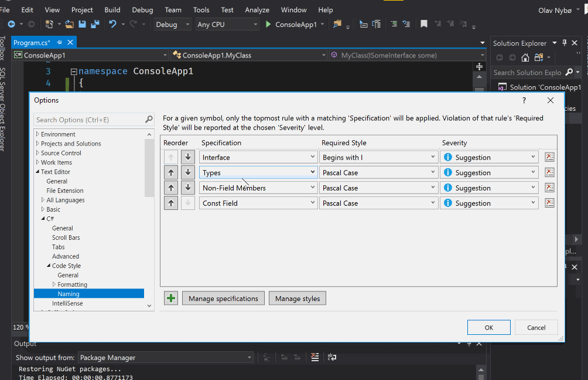Open the 'Begins with I' required style dropdown
This screenshot has height=380, width=588.
click(433, 157)
